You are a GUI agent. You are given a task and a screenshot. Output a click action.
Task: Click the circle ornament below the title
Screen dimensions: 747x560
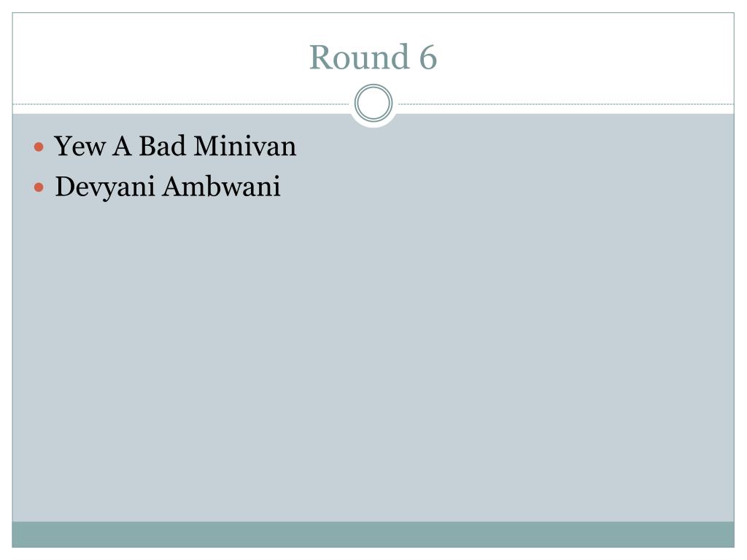pyautogui.click(x=373, y=103)
